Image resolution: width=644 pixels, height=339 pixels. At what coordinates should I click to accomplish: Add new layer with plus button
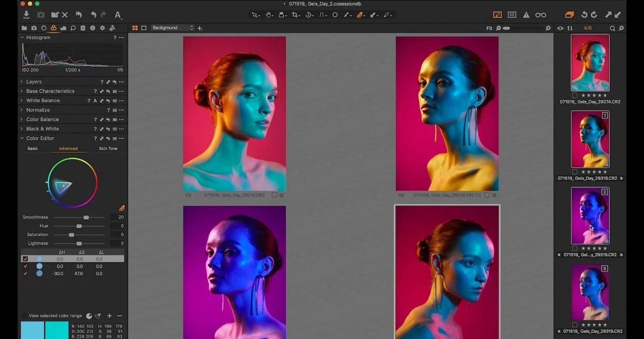tap(200, 28)
